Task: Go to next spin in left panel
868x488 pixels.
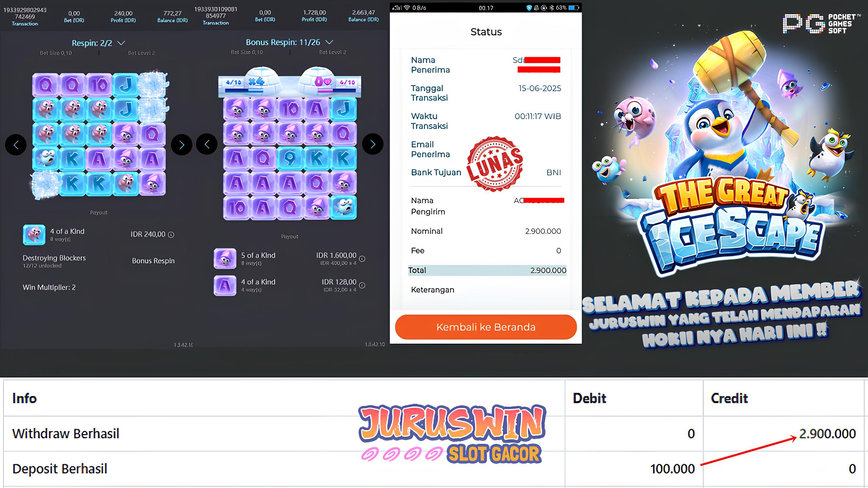Action: [182, 145]
